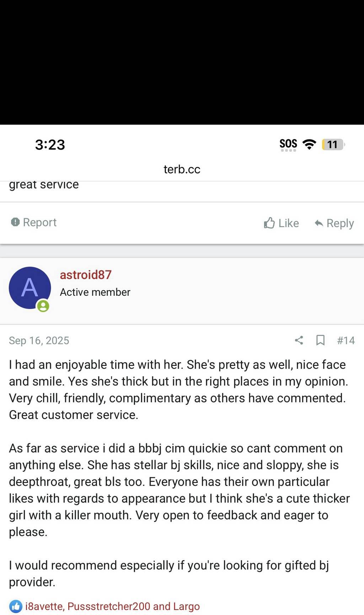
Task: Click the Sep 16, 2025 timestamp
Action: pos(39,341)
